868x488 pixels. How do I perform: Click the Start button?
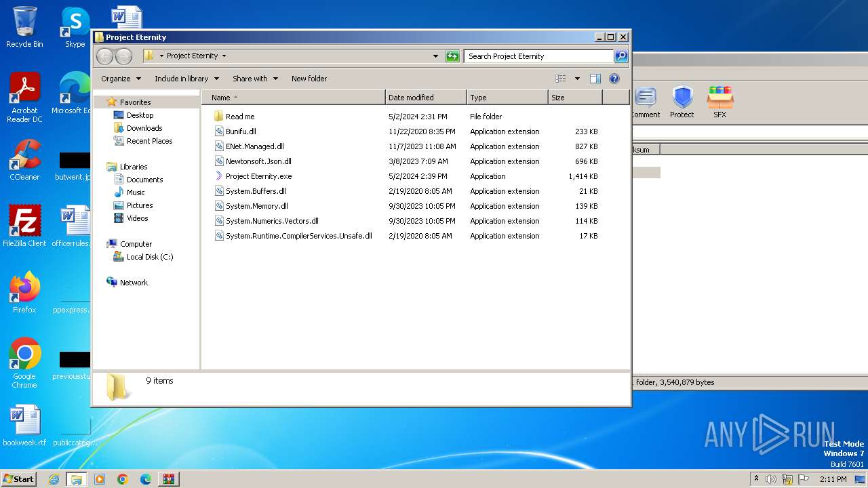click(18, 479)
